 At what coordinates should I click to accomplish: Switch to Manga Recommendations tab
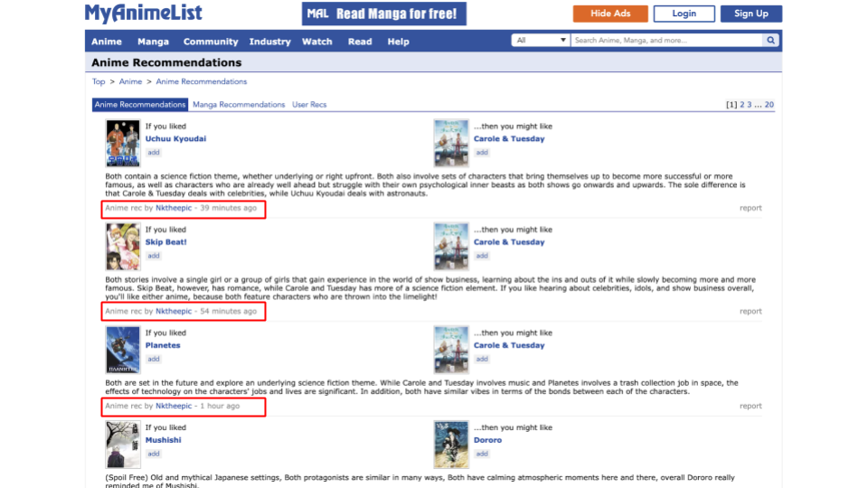[239, 105]
